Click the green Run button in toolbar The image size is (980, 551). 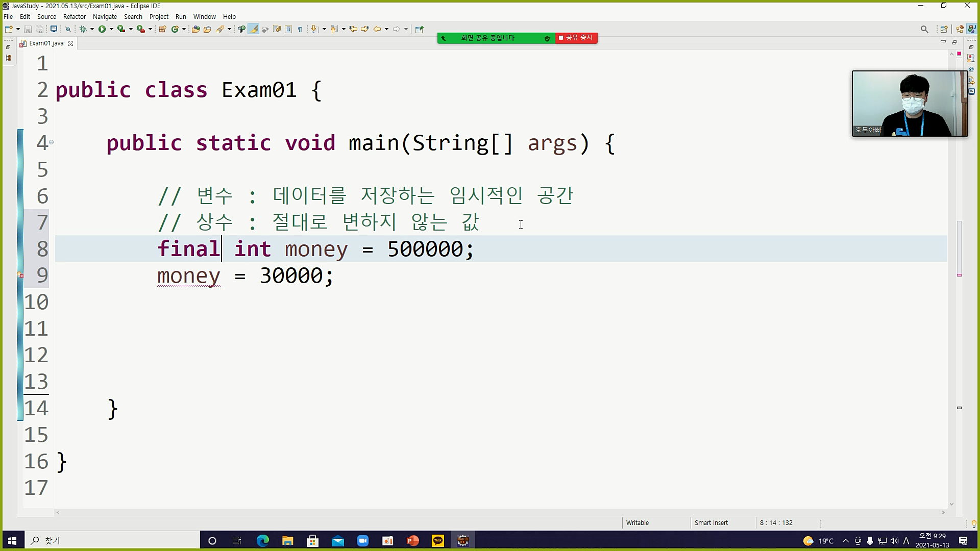[x=102, y=29]
